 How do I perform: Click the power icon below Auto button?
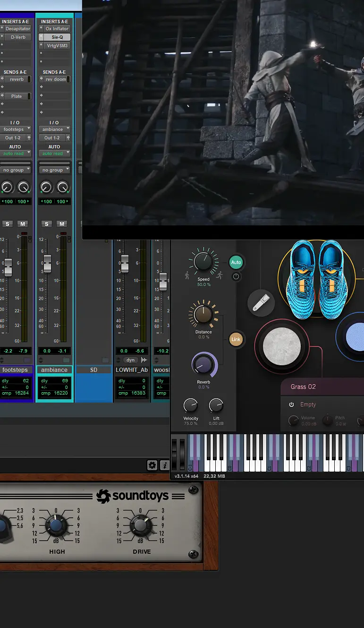tap(236, 277)
